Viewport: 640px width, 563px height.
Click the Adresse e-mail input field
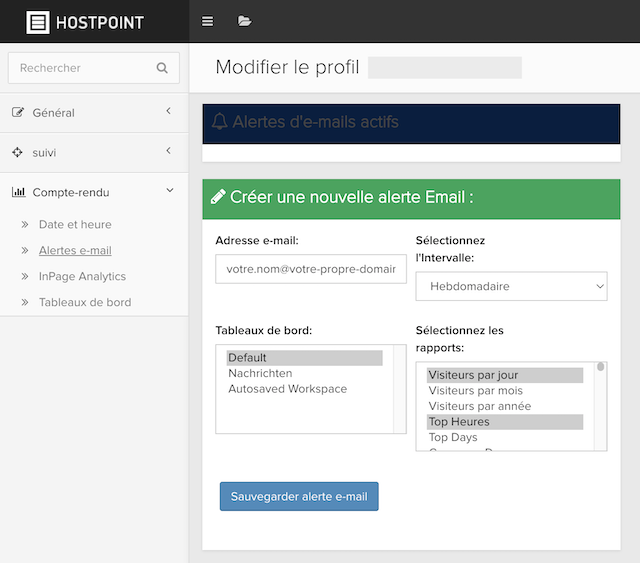click(x=311, y=269)
